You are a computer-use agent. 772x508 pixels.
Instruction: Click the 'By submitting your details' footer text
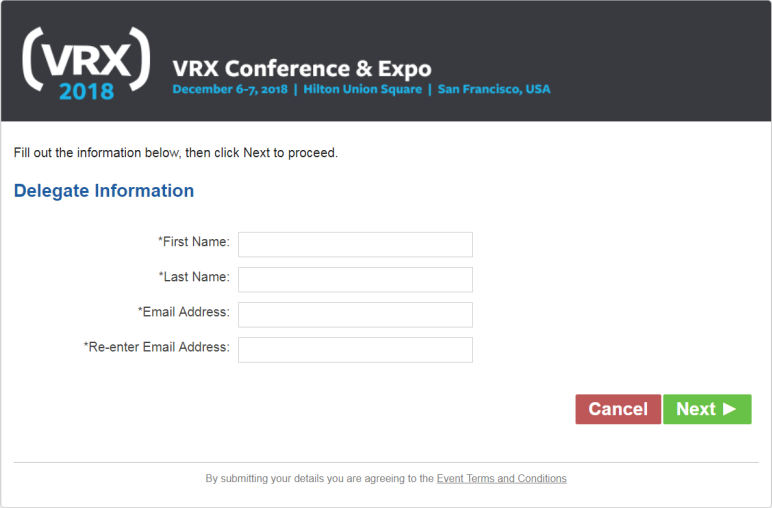320,478
